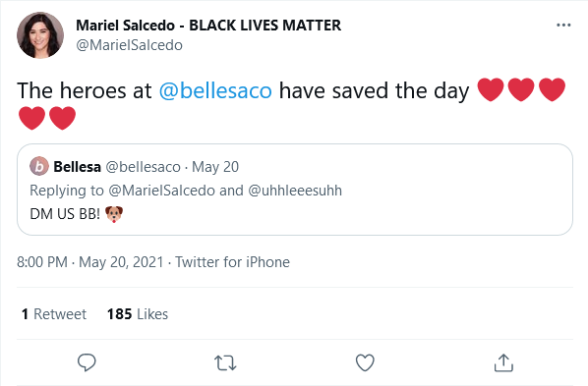
Task: Click the quoted tweet's May 20 date
Action: coord(215,167)
